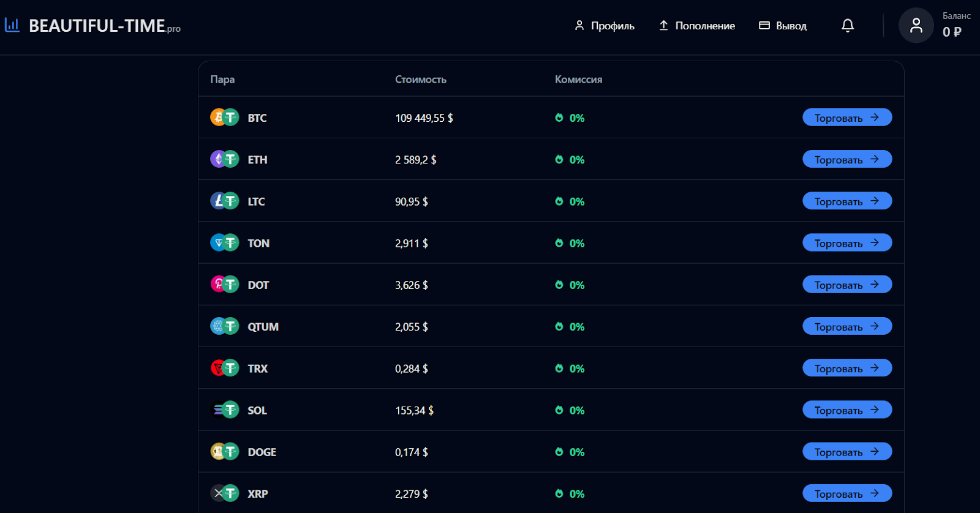Click the TRX price 0,284 $

click(412, 369)
